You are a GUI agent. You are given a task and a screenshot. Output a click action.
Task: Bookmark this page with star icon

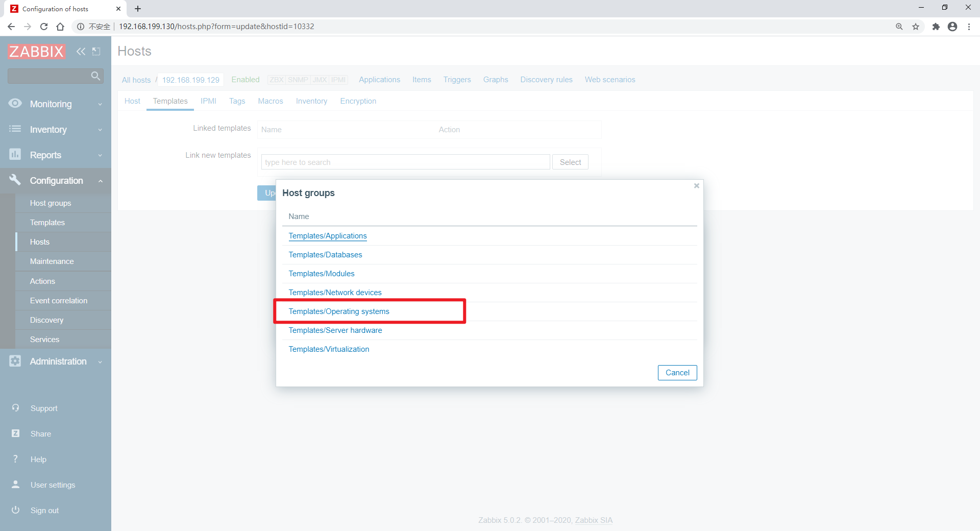click(x=916, y=27)
